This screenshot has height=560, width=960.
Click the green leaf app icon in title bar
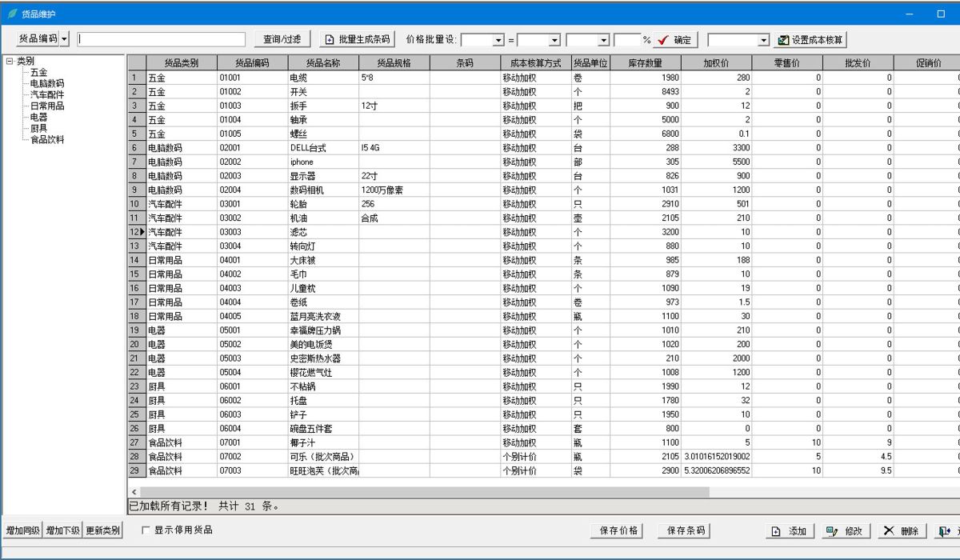pos(12,14)
